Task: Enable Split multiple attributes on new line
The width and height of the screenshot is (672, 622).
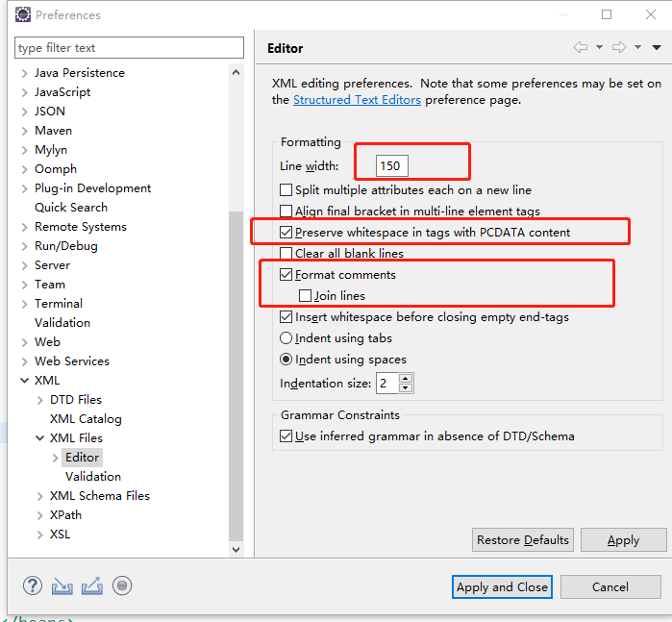Action: point(286,190)
